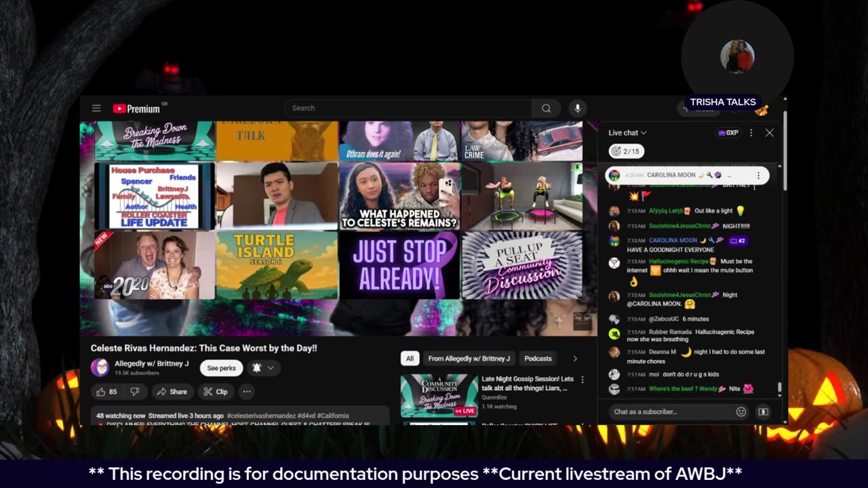This screenshot has width=868, height=488.
Task: Open the Allegedly w/ Brittney J channel name
Action: [x=152, y=364]
